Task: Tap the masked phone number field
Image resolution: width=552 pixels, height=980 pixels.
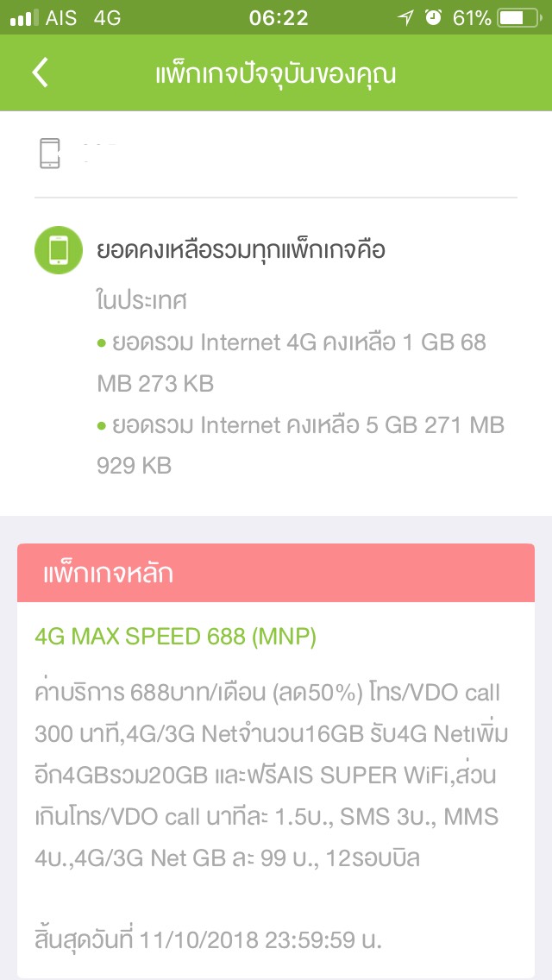Action: click(x=100, y=154)
